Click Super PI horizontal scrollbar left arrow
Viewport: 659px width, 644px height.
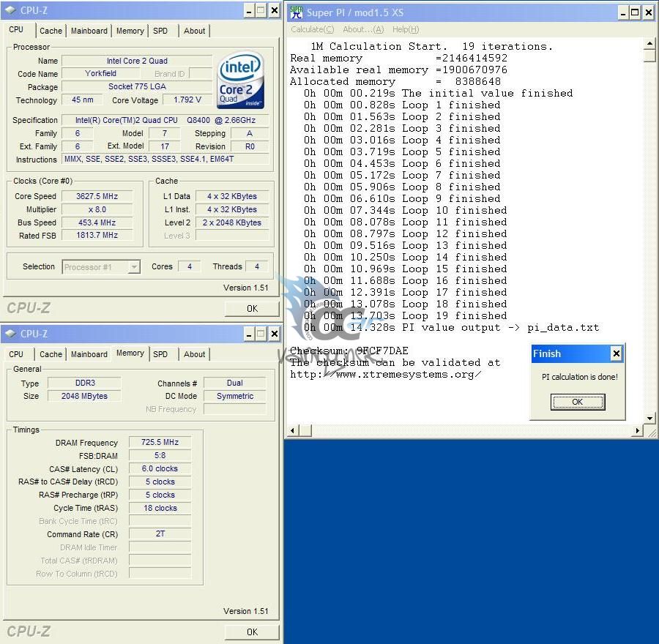293,430
